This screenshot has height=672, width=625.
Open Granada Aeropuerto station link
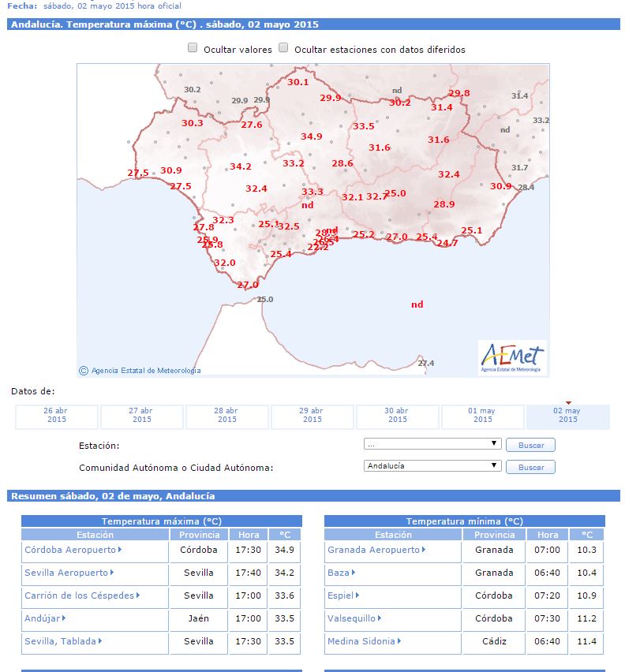[376, 550]
